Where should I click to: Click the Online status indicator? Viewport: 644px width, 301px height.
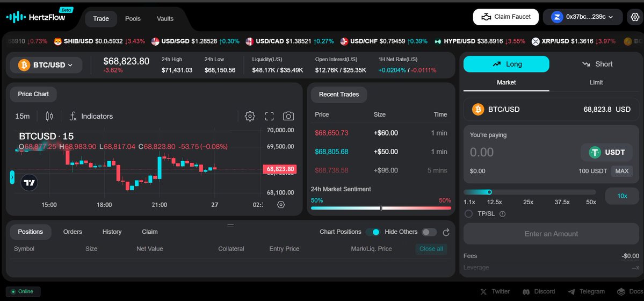(23, 291)
